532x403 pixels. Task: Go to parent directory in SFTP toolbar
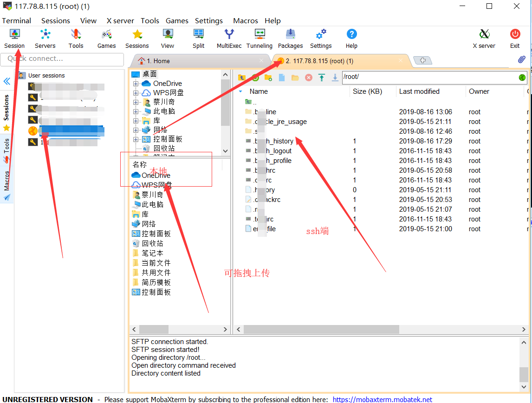pos(241,78)
